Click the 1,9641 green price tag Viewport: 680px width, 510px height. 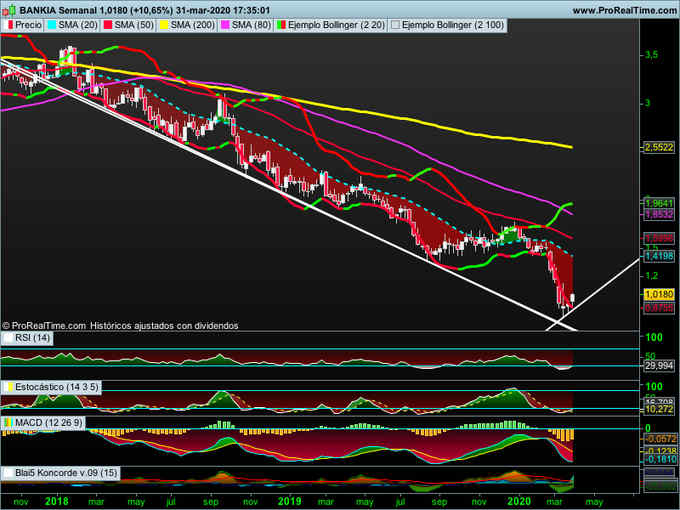coord(659,204)
